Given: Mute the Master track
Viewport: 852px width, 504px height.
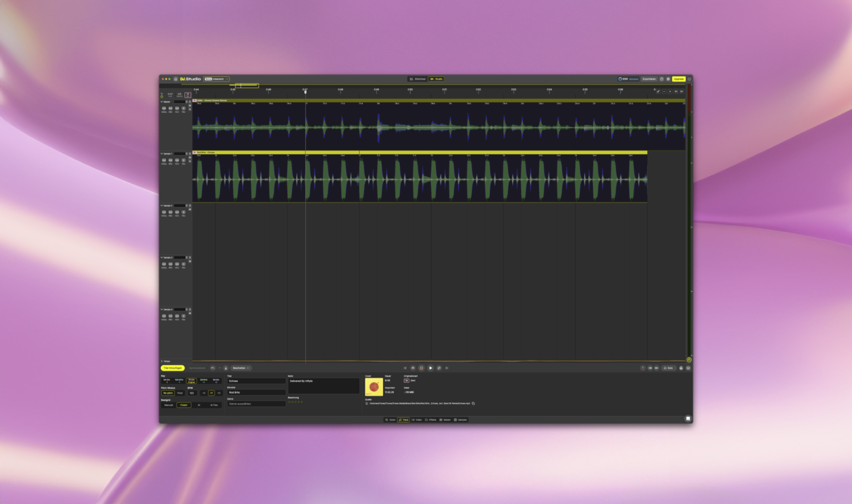Looking at the screenshot, I should (190, 105).
